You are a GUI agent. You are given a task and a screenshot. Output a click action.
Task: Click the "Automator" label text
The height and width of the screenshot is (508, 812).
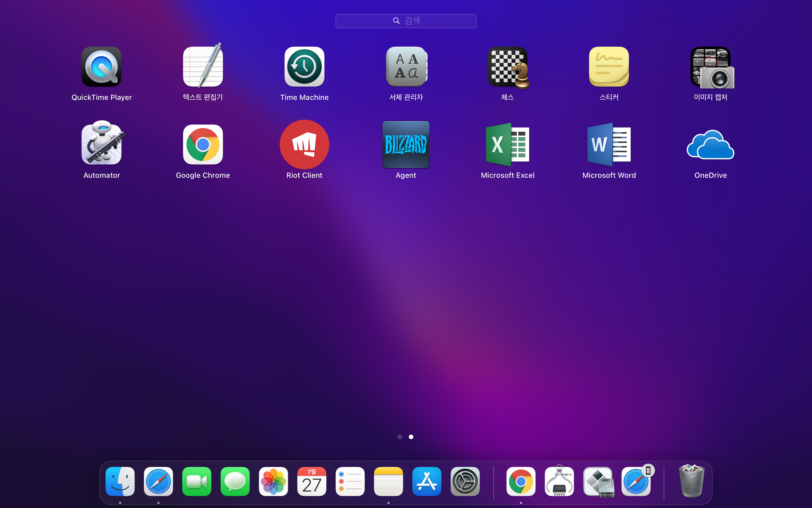(x=101, y=175)
